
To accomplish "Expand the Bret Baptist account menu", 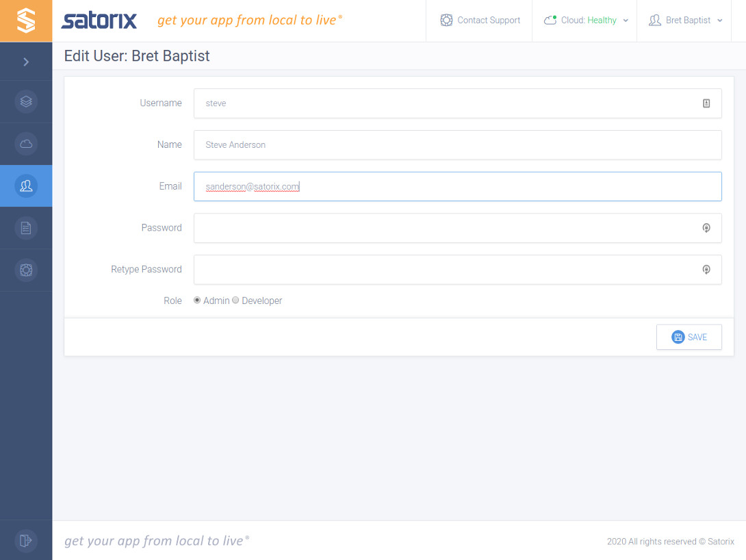I will pos(684,21).
